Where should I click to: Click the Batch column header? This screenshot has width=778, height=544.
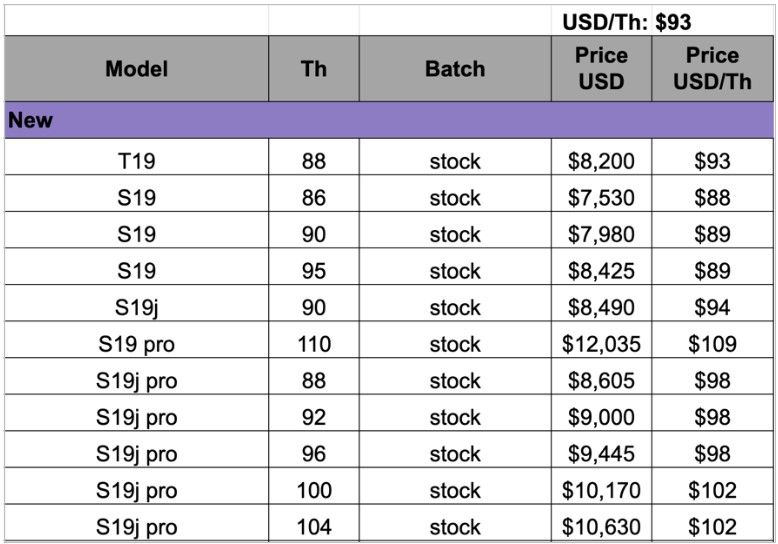455,69
